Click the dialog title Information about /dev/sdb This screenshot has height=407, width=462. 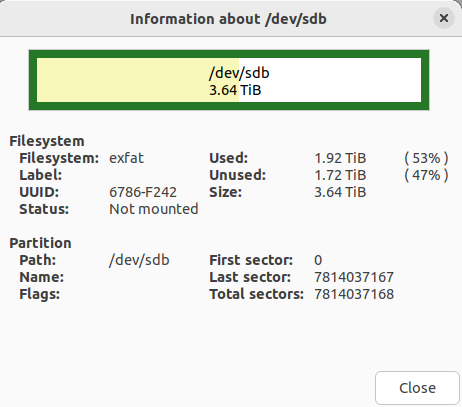tap(228, 19)
